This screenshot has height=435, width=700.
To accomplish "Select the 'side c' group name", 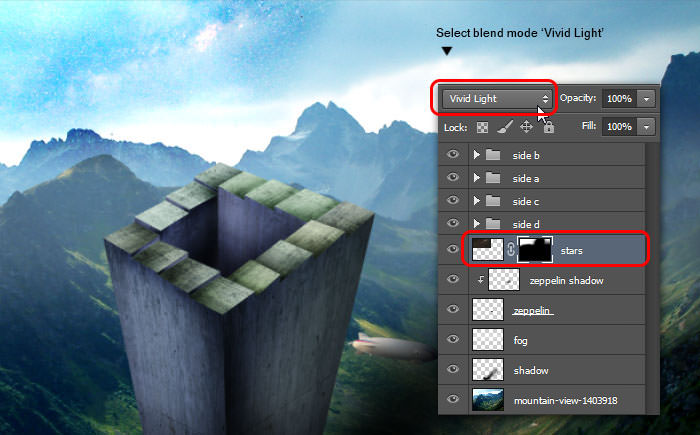I will pyautogui.click(x=526, y=201).
